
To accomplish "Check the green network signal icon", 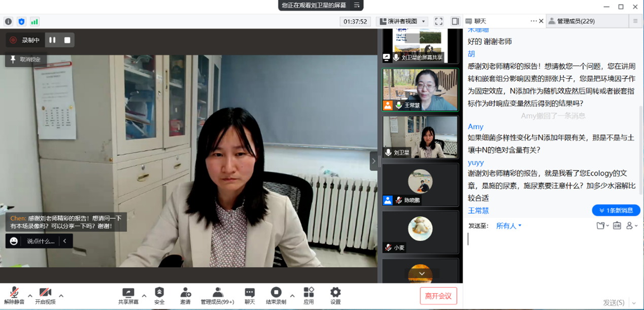I will click(x=35, y=21).
